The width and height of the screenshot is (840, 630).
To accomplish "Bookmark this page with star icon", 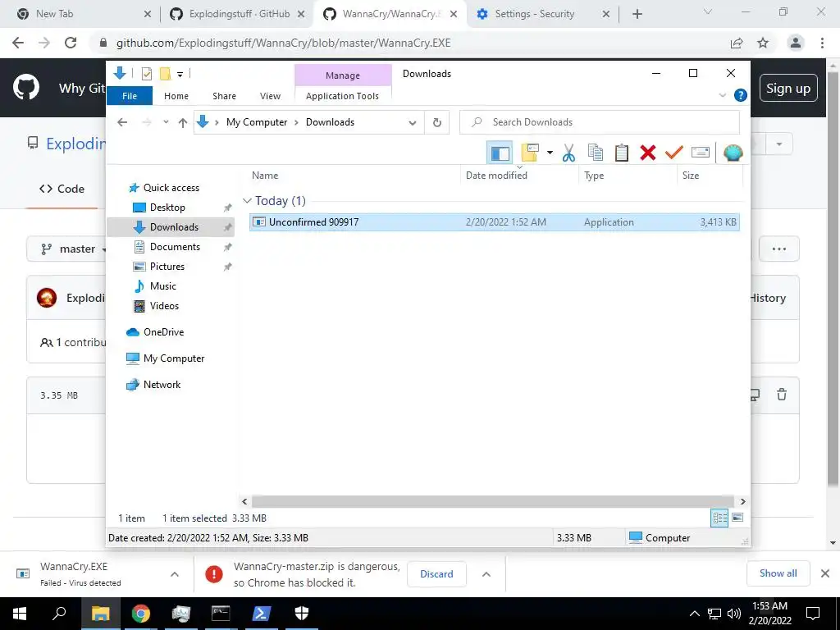I will pos(763,43).
